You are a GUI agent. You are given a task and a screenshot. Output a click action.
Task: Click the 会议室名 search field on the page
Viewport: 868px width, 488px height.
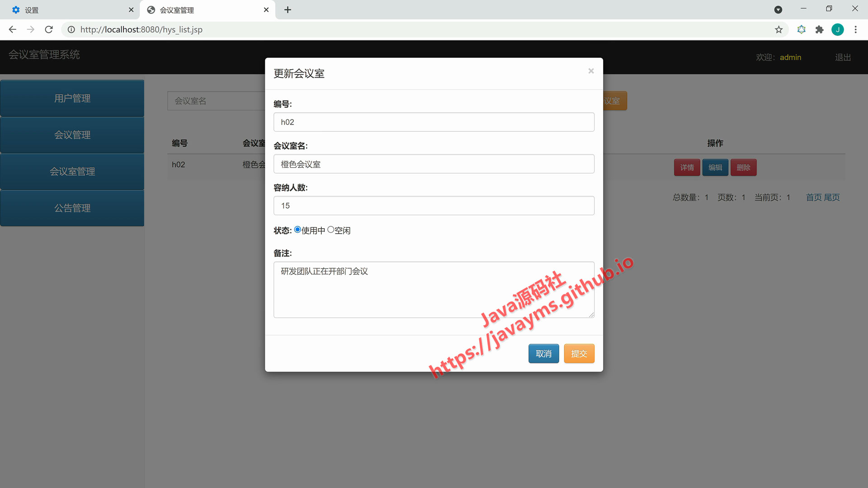216,101
